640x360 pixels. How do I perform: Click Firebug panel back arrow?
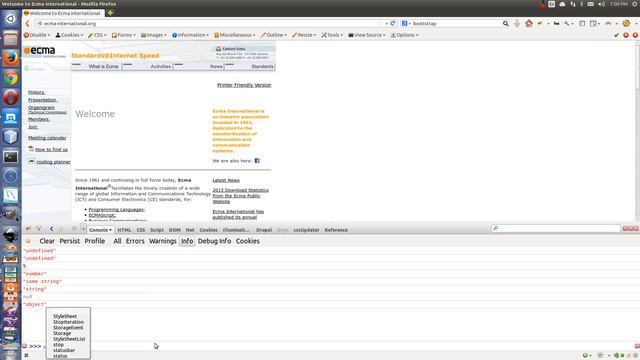coord(51,229)
